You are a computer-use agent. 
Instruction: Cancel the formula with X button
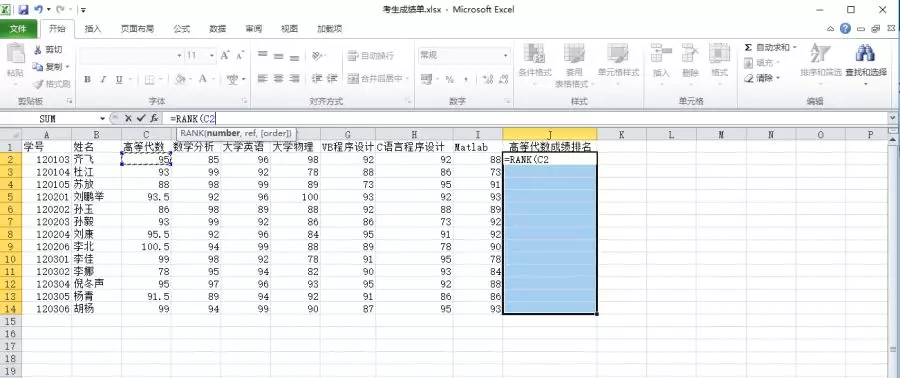[x=129, y=118]
